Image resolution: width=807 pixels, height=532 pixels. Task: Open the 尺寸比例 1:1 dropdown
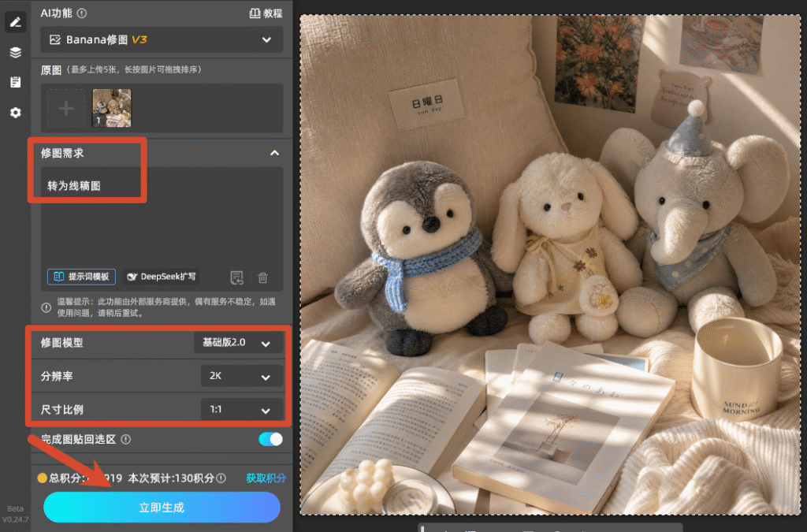pos(241,410)
